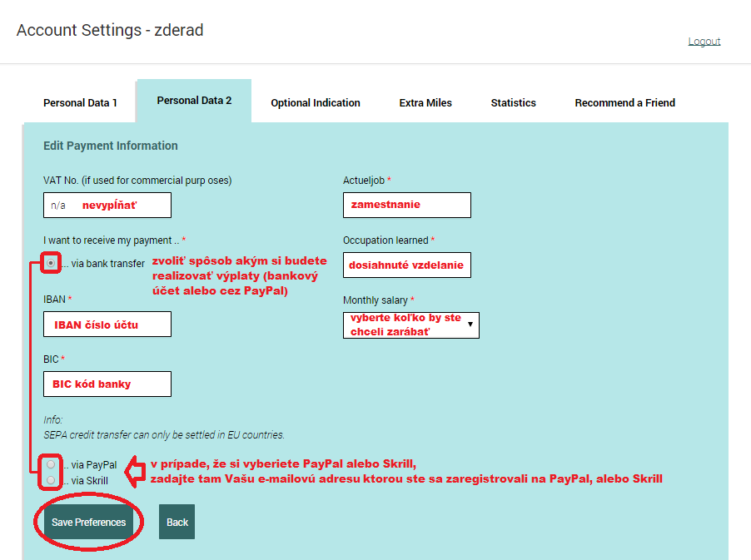The width and height of the screenshot is (751, 560).
Task: Select the Actueljob text field
Action: point(406,205)
